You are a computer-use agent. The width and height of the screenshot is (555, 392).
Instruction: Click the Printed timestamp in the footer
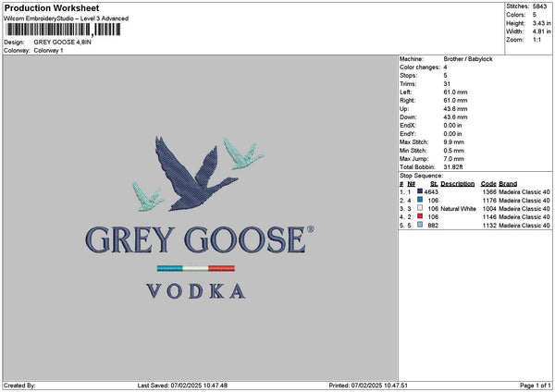(368, 386)
